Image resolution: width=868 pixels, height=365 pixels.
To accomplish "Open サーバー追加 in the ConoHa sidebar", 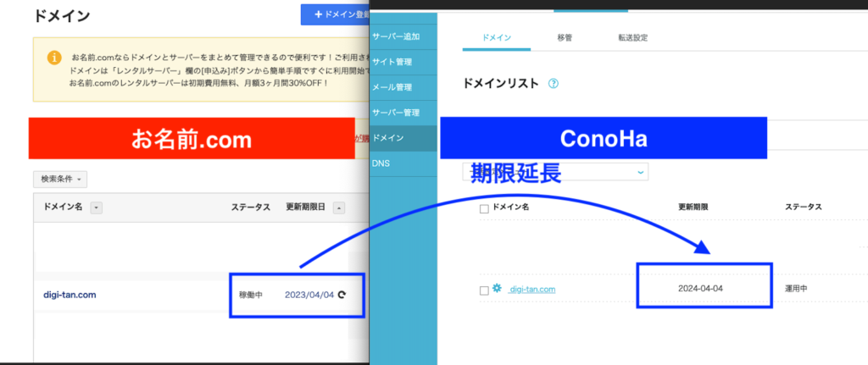I will [x=403, y=36].
